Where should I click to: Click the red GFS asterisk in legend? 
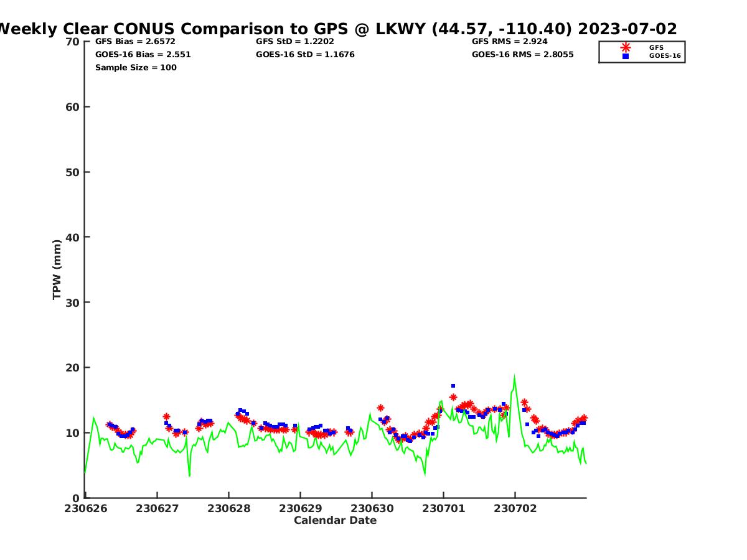[x=625, y=47]
